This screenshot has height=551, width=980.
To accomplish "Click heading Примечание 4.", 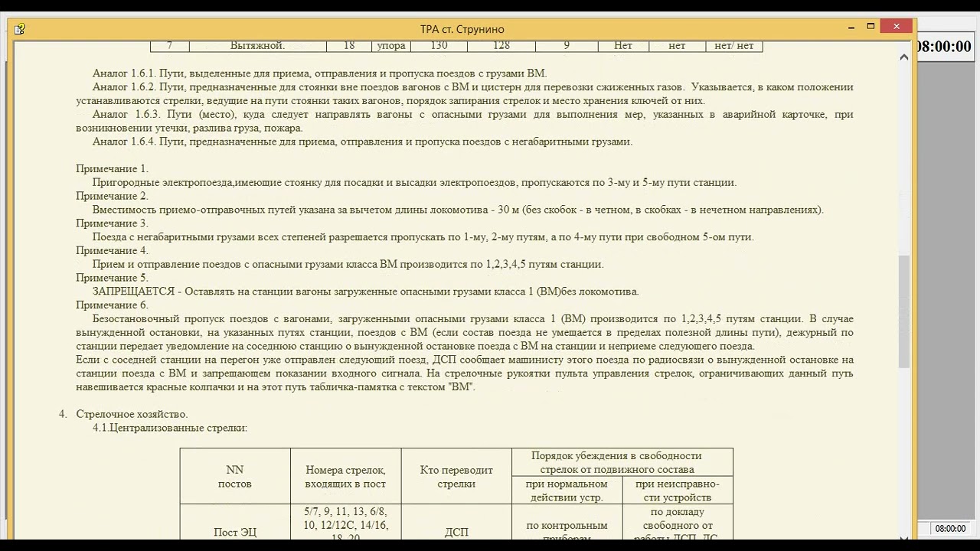I will [x=112, y=250].
